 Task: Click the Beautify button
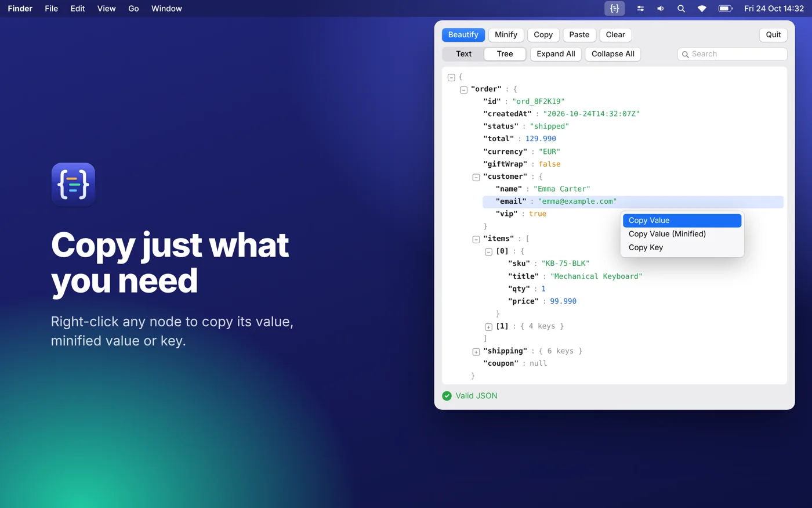(463, 35)
